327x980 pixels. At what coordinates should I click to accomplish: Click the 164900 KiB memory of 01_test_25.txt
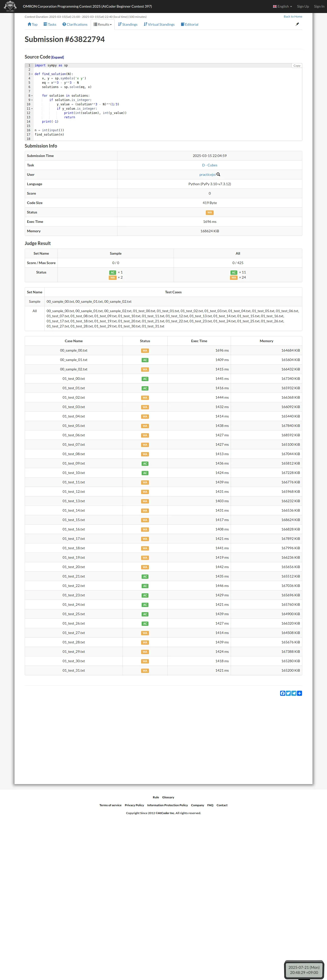pyautogui.click(x=291, y=614)
